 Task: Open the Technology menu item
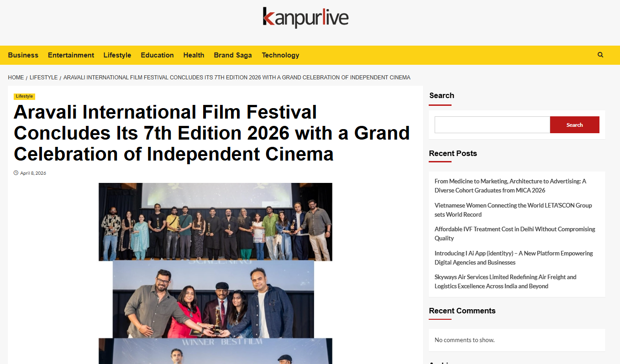[280, 55]
